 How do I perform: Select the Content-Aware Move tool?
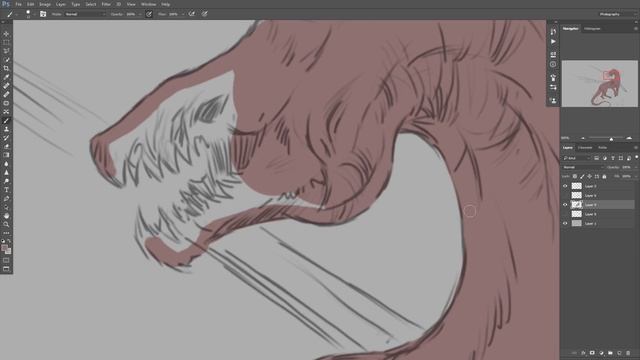(6, 111)
